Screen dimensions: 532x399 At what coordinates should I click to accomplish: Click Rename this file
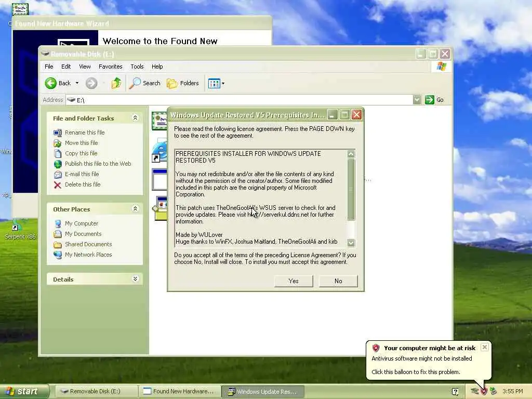pos(85,132)
